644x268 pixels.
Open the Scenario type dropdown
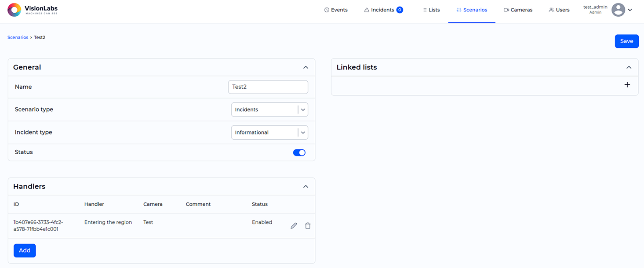pos(269,110)
